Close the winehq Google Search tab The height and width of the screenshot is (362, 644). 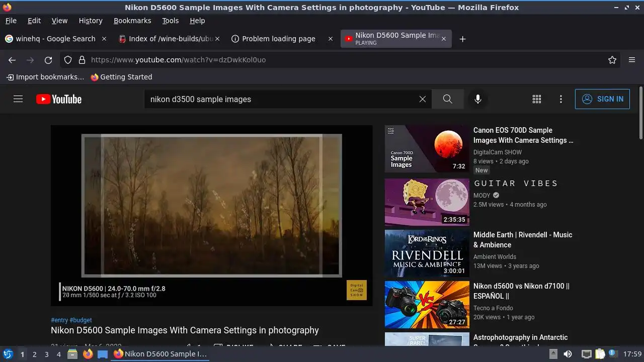(104, 39)
